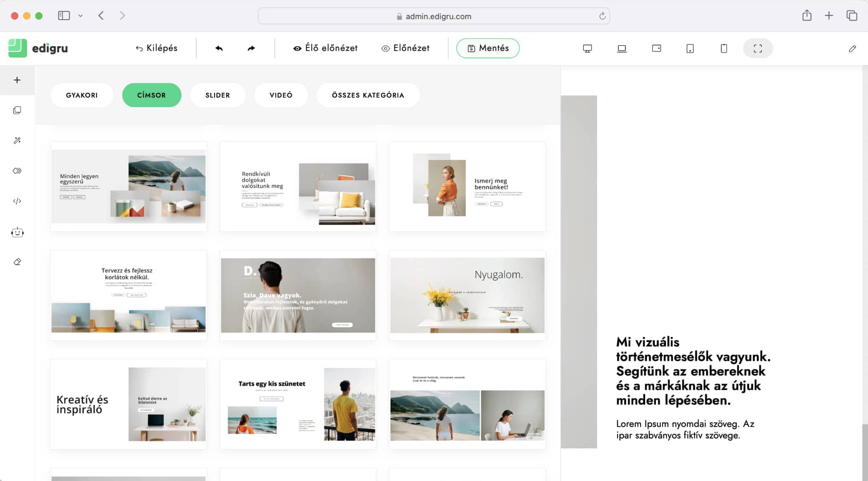Image resolution: width=868 pixels, height=481 pixels.
Task: Select the VIDEÓ category tab
Action: 281,95
